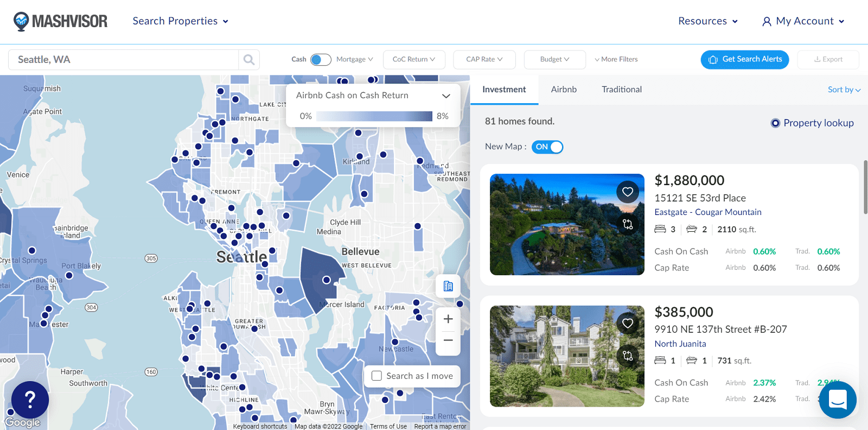Switch to the Investment tab
Image resolution: width=868 pixels, height=430 pixels.
pos(504,90)
